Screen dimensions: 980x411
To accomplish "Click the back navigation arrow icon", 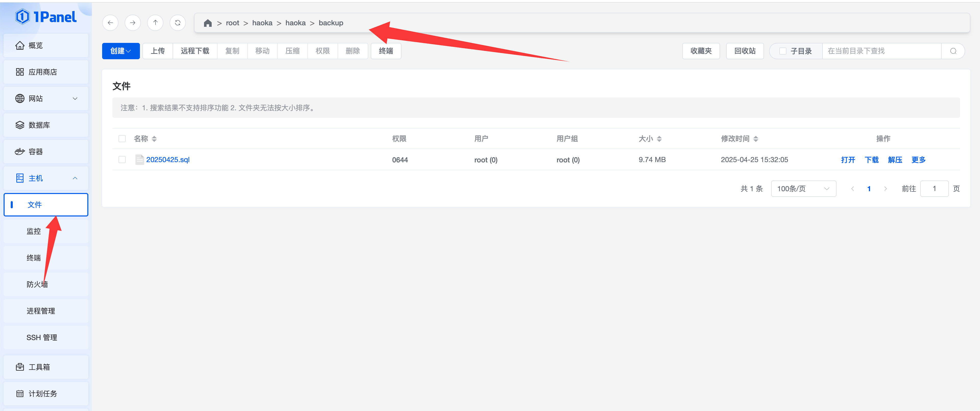I will point(110,23).
